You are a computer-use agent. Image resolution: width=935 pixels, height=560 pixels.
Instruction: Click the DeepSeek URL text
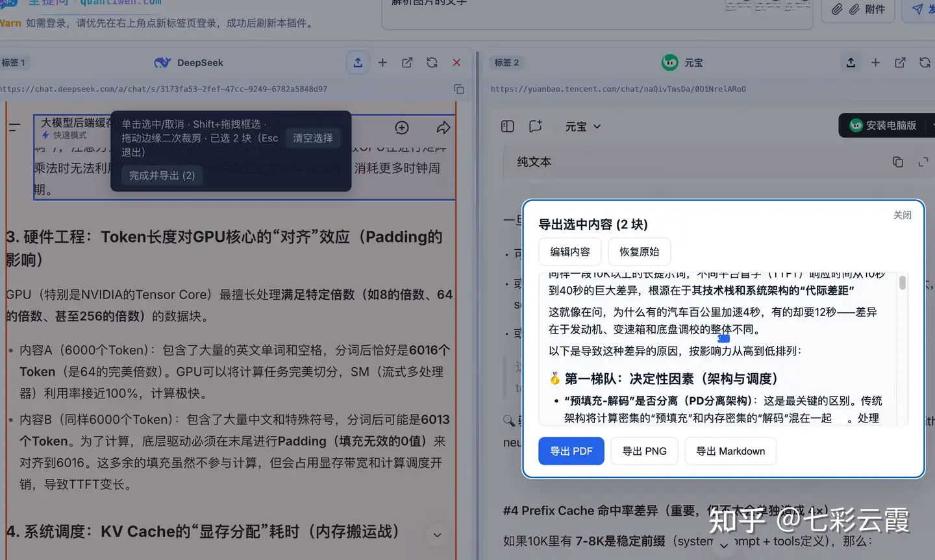pos(164,89)
